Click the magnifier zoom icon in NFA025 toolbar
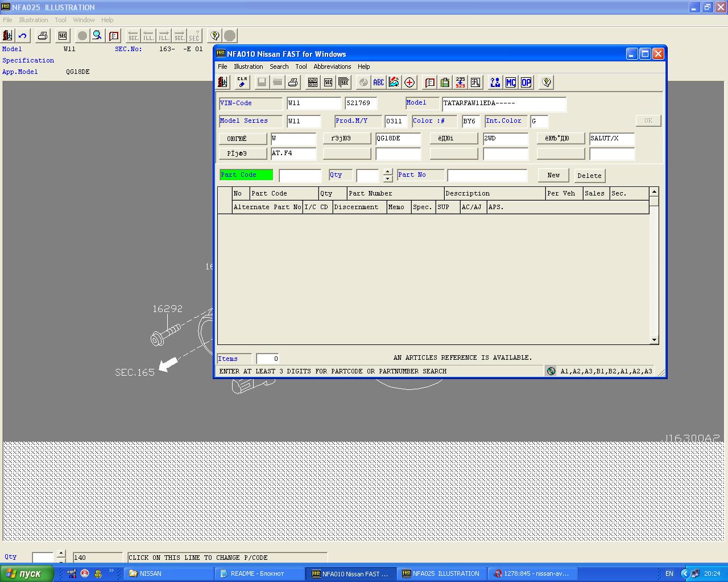This screenshot has width=728, height=582. [x=97, y=36]
